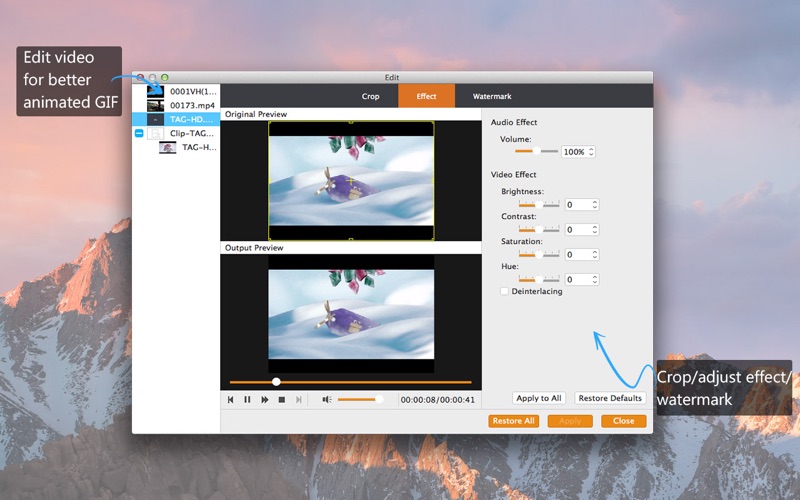Select the 0001VH video thumbnail
This screenshot has height=500, width=800.
pyautogui.click(x=155, y=91)
